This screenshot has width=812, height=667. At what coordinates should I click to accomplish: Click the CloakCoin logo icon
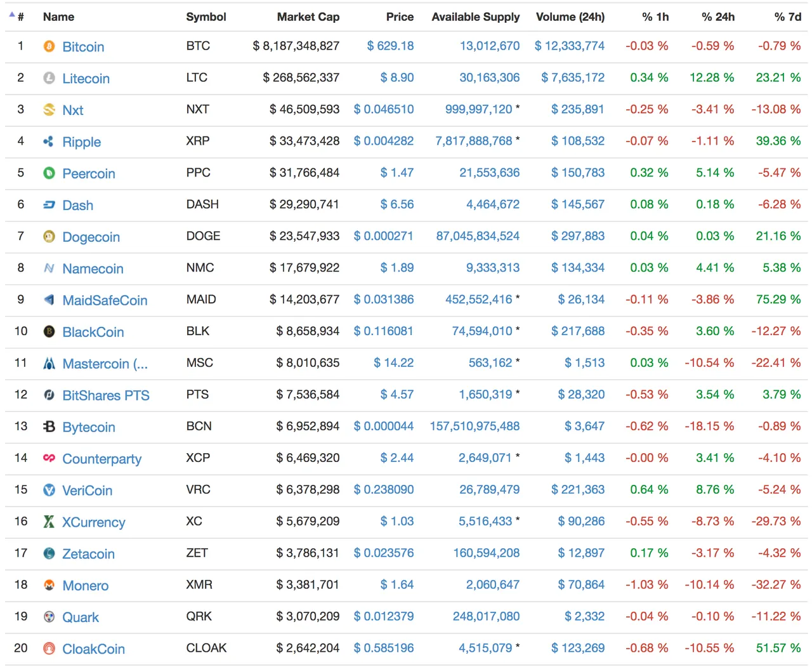click(49, 649)
